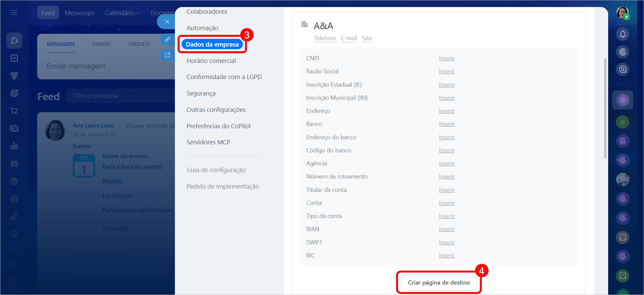Click Criar página de destino button

[439, 283]
